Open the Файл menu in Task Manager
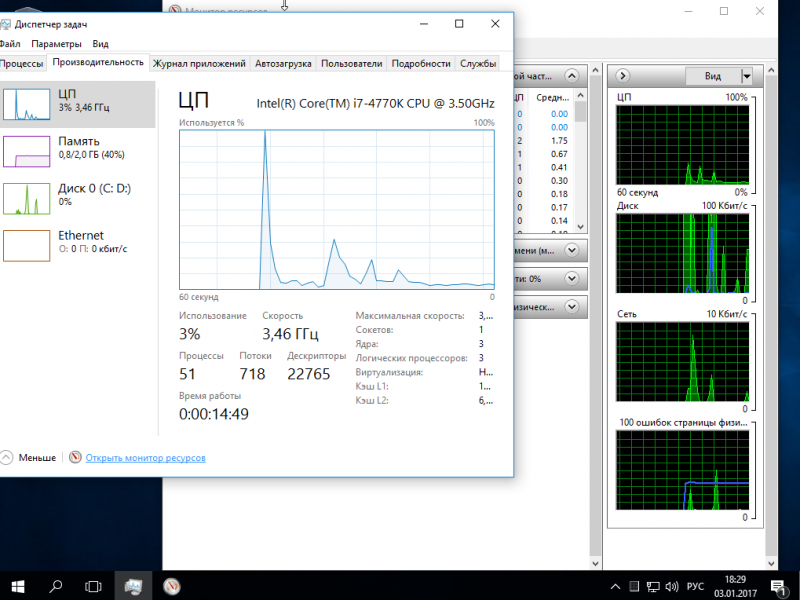This screenshot has height=600, width=800. pos(10,44)
